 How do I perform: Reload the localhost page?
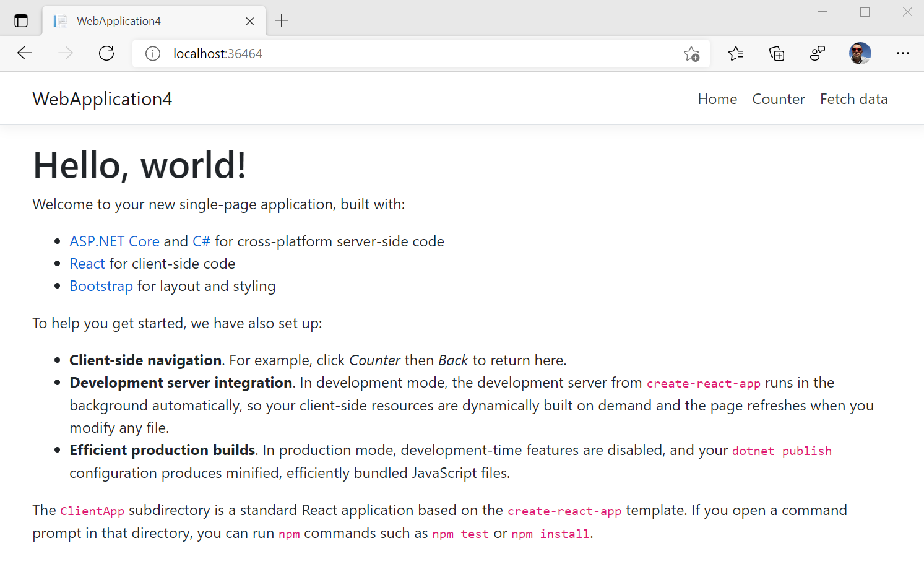click(106, 53)
